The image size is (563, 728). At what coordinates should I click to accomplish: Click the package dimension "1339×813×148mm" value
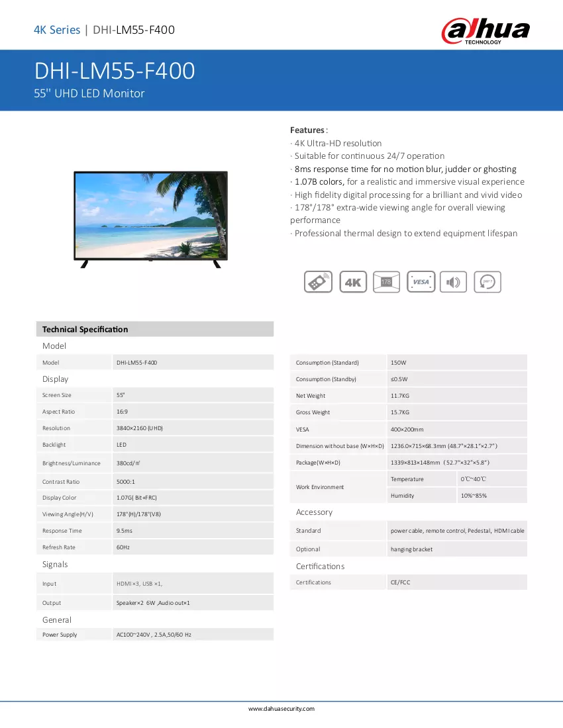click(415, 463)
